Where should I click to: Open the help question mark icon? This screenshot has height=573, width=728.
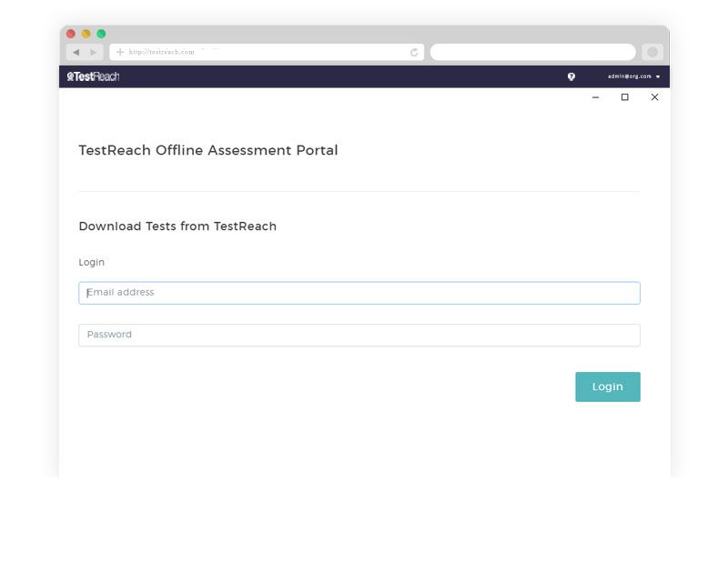tap(571, 76)
